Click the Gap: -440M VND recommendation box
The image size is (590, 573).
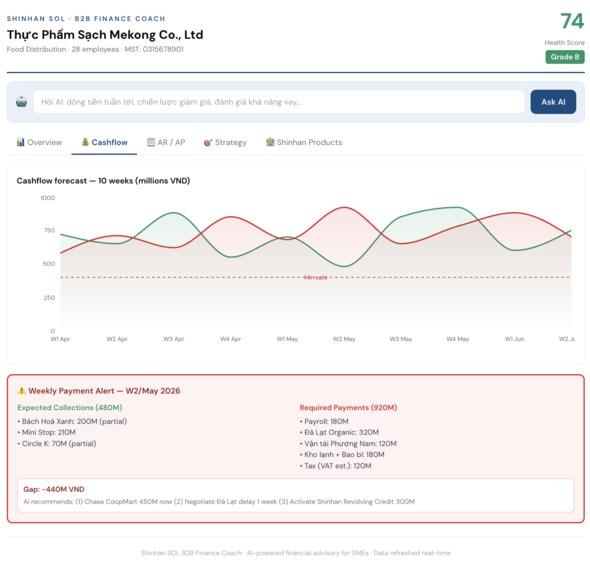(296, 495)
